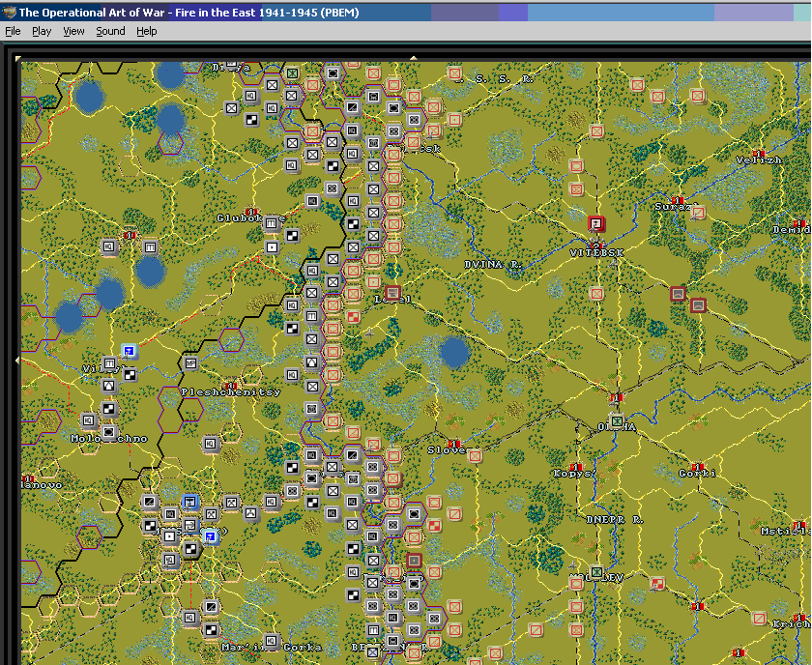Click the VITEBSK city label
This screenshot has width=812, height=665.
click(x=596, y=252)
